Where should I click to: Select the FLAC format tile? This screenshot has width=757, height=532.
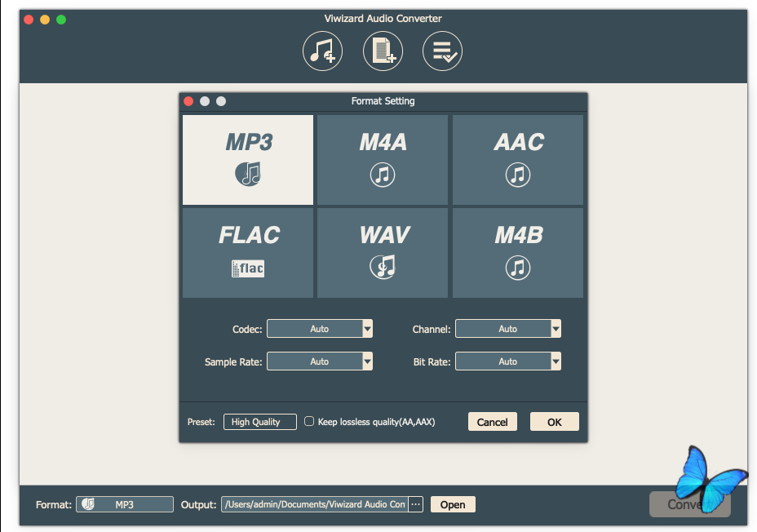tap(248, 253)
